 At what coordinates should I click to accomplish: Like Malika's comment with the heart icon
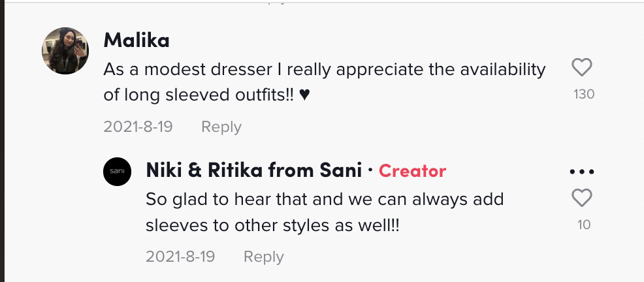click(x=581, y=67)
